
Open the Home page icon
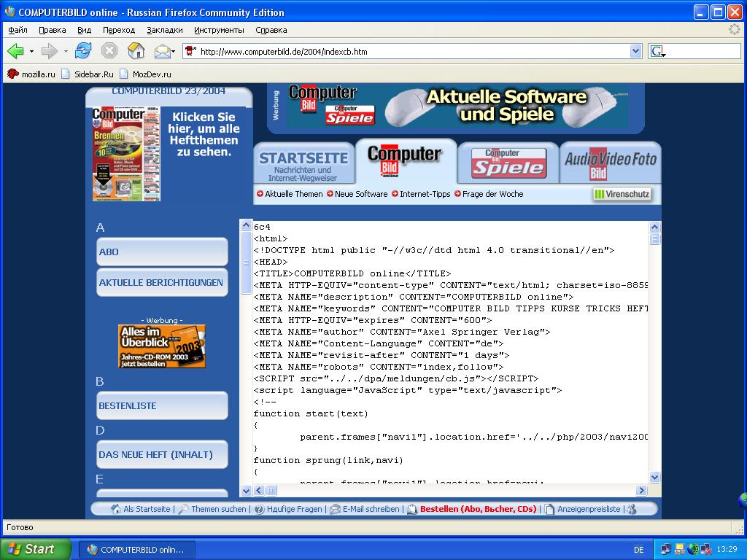136,51
